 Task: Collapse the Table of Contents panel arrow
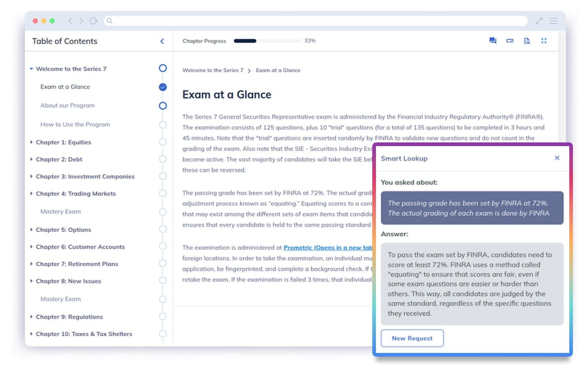tap(162, 41)
